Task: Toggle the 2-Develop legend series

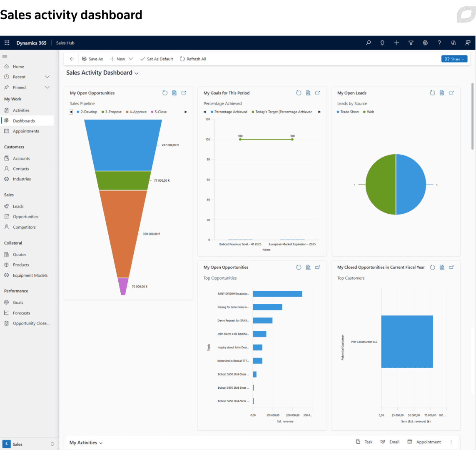Action: 87,112
